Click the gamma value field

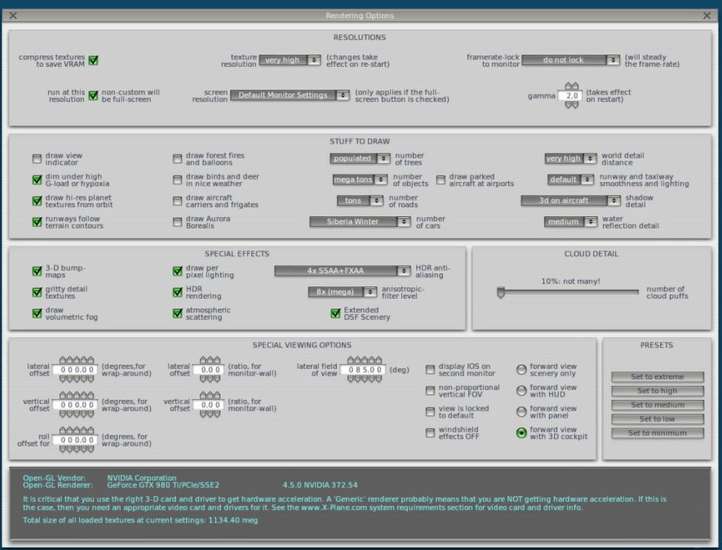[570, 96]
